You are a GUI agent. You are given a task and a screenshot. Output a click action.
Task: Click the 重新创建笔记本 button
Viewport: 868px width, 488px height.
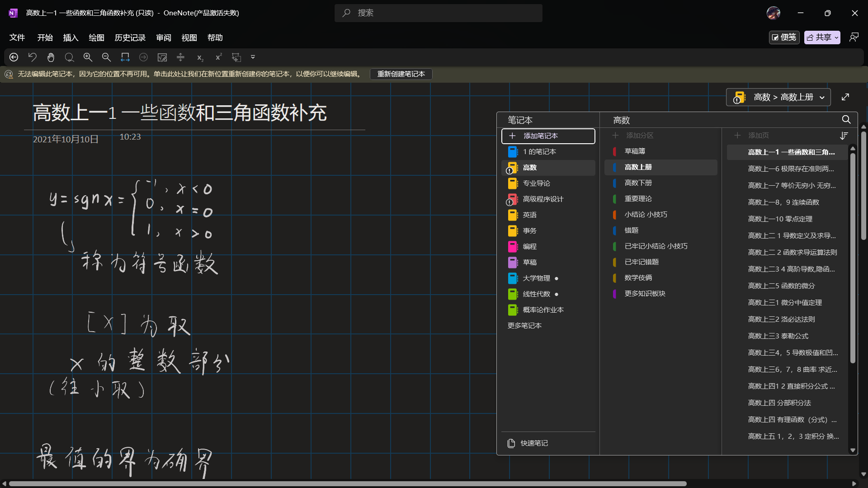pyautogui.click(x=401, y=74)
